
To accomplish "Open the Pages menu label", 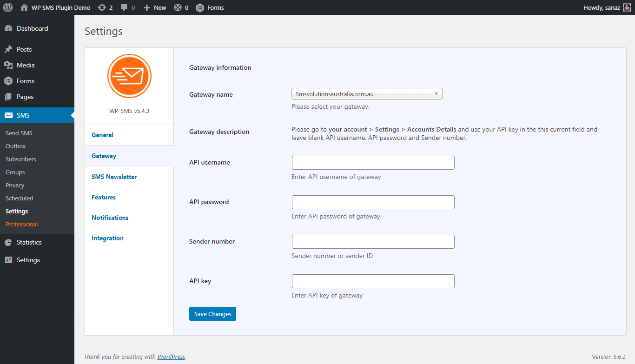I will coord(25,97).
